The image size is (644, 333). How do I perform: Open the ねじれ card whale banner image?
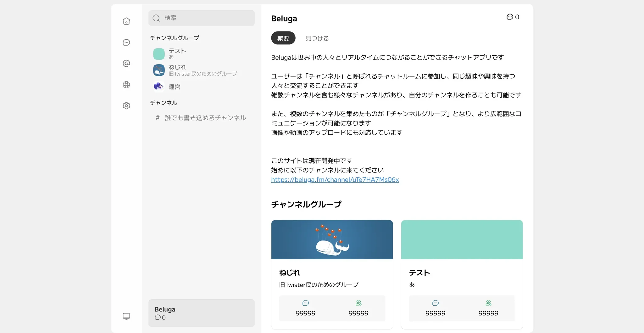(332, 240)
